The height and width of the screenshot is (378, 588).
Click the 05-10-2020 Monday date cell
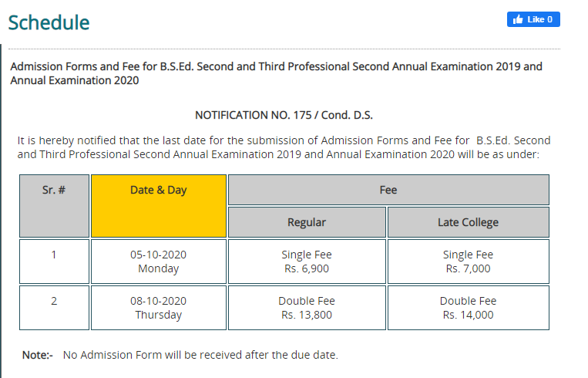click(x=159, y=262)
